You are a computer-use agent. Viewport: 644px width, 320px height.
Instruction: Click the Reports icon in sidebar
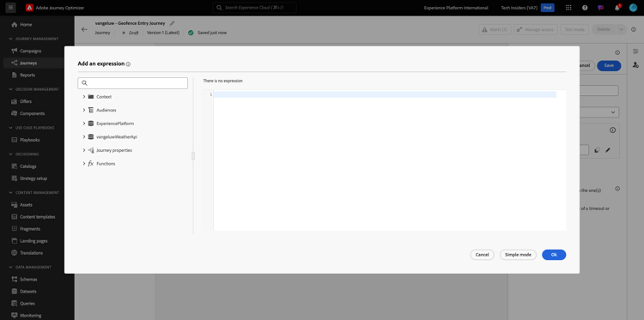[x=15, y=75]
